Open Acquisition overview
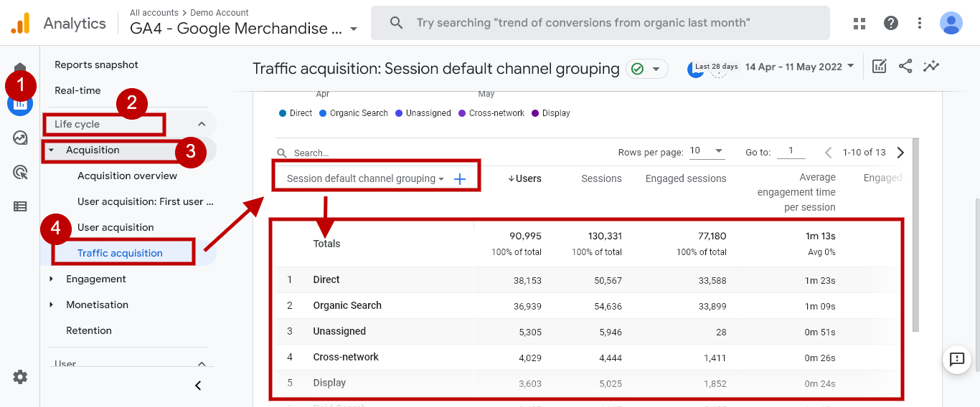 (x=127, y=176)
